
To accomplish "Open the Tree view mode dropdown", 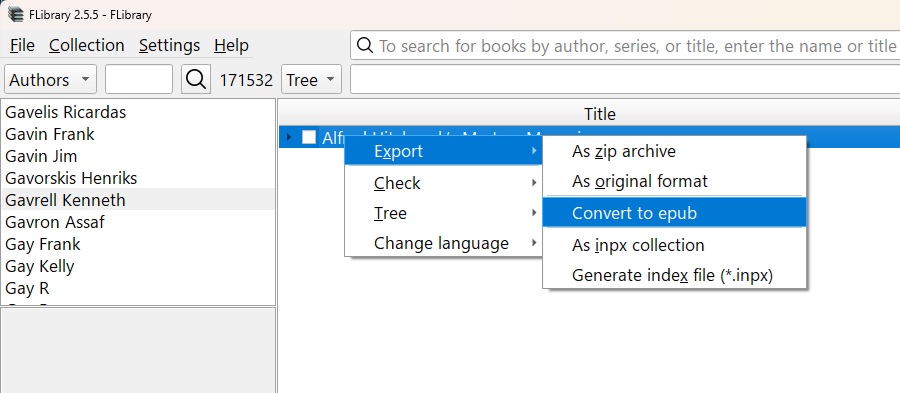I will [x=311, y=79].
